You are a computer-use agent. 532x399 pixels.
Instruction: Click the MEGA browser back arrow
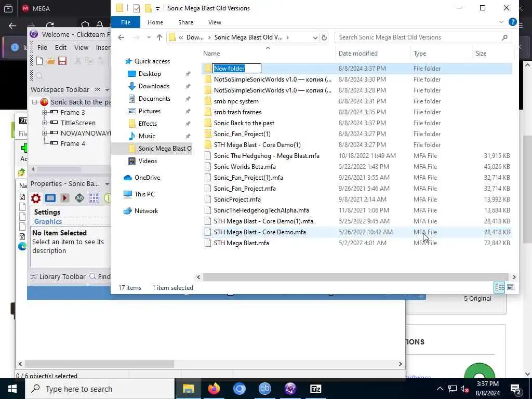(12, 25)
